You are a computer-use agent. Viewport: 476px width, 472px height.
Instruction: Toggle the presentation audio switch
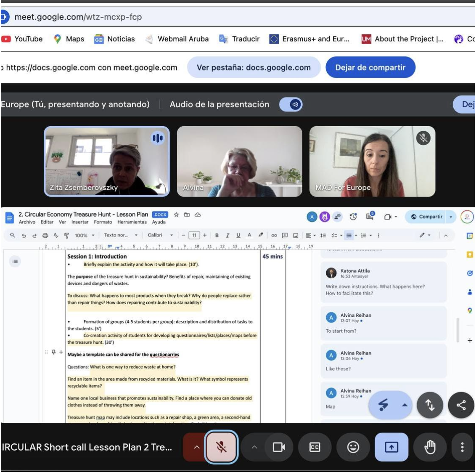291,105
